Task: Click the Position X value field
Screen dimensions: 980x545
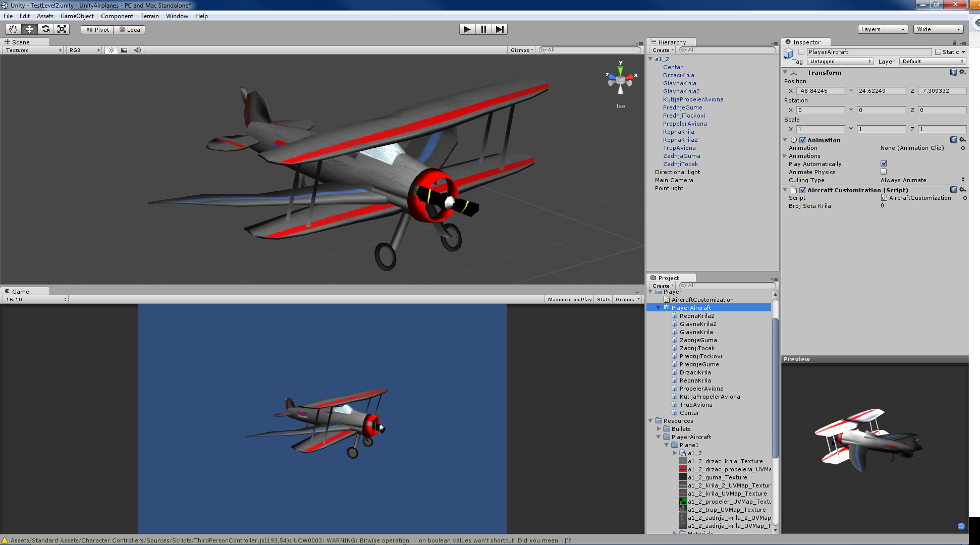Action: click(x=821, y=91)
